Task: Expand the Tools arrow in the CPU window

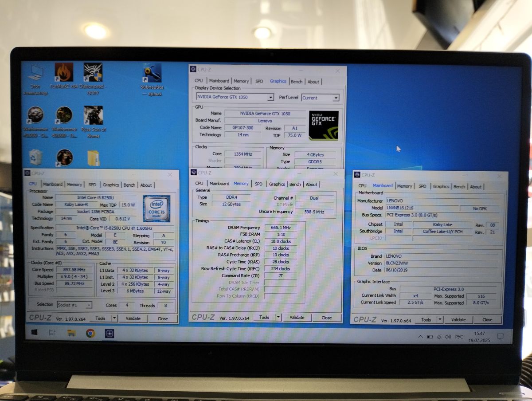Action: tap(114, 318)
